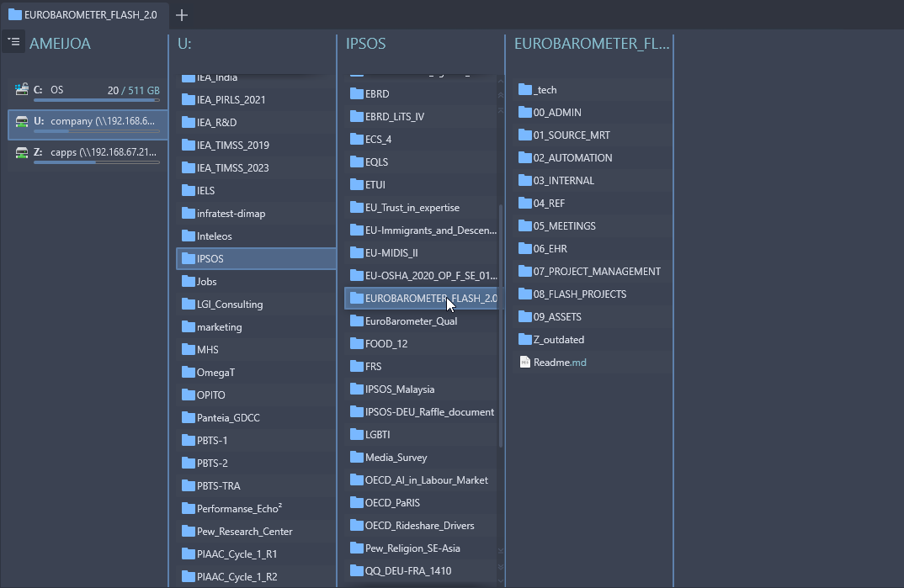Click the Panteia_GDCC folder icon
904x588 pixels.
(188, 417)
